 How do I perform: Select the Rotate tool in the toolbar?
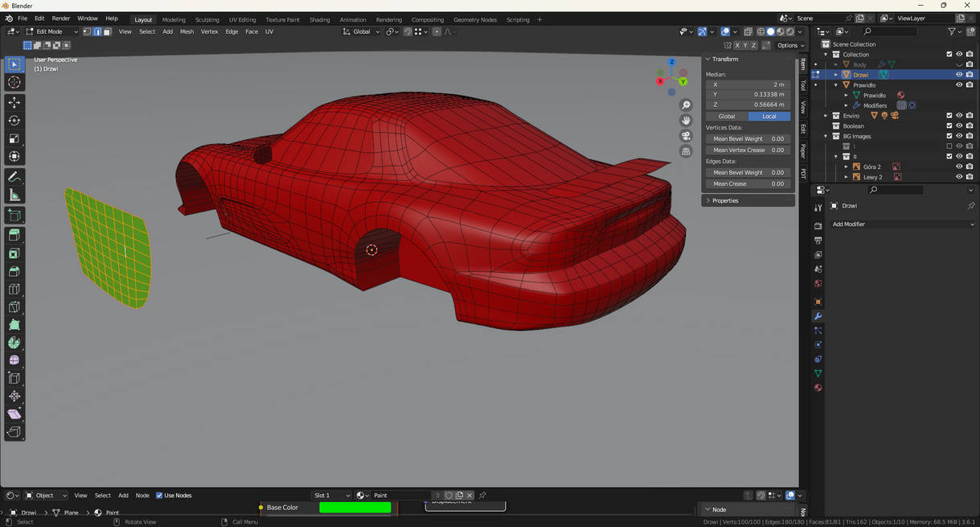(x=14, y=121)
